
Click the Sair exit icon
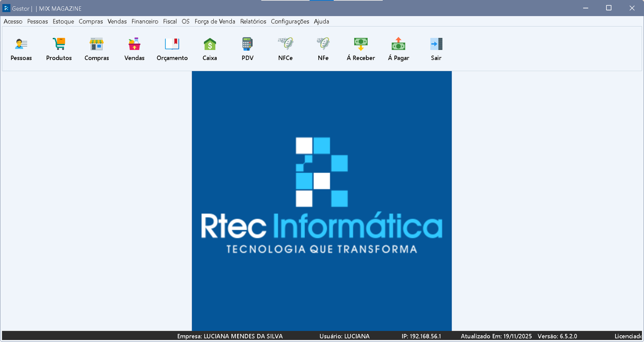(x=436, y=43)
